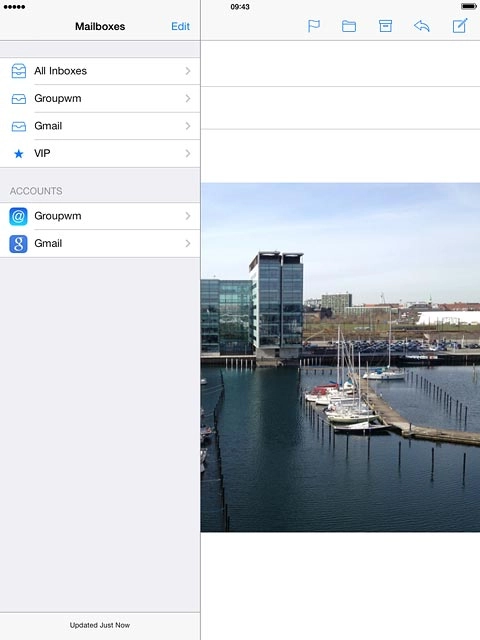Open the harbor photo attachment
480x640 pixels.
click(340, 357)
